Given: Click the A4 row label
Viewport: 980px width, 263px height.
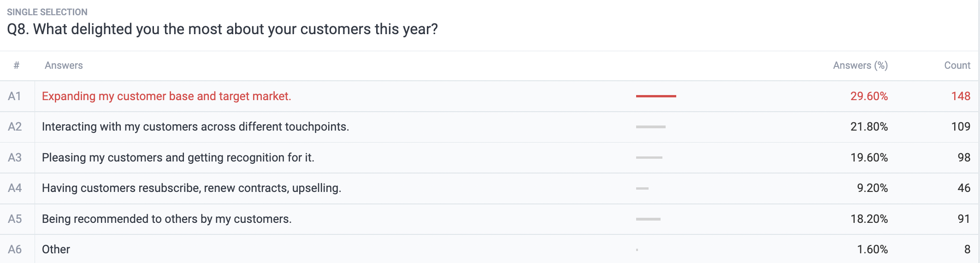Looking at the screenshot, I should pyautogui.click(x=15, y=188).
